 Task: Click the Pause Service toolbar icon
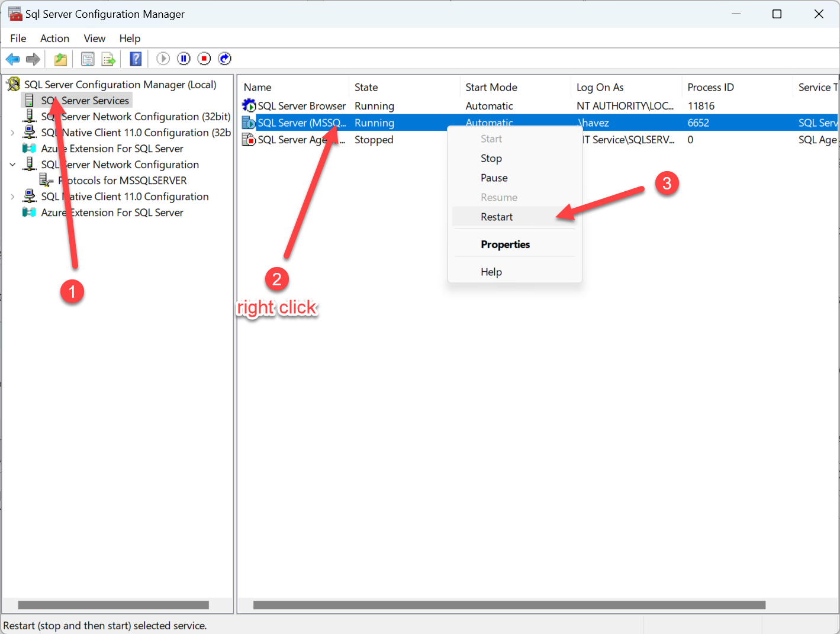coord(184,59)
